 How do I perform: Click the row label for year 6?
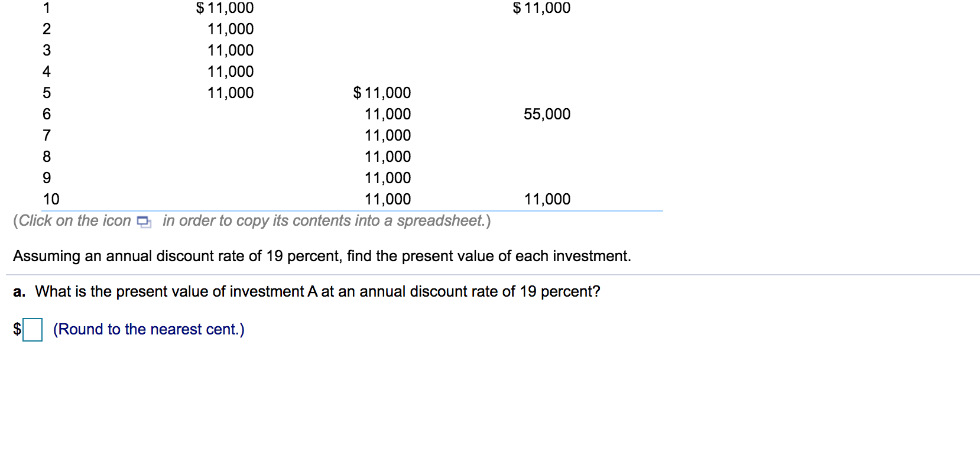point(46,114)
